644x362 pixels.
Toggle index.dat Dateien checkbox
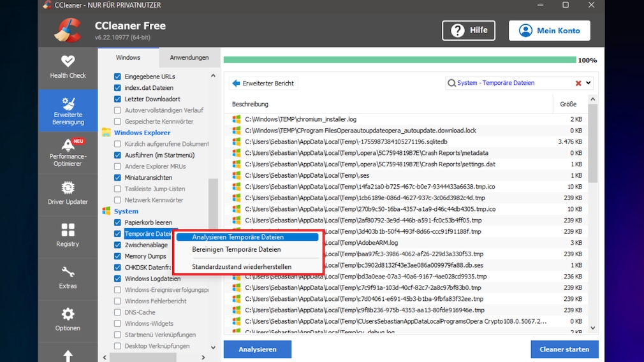coord(117,88)
